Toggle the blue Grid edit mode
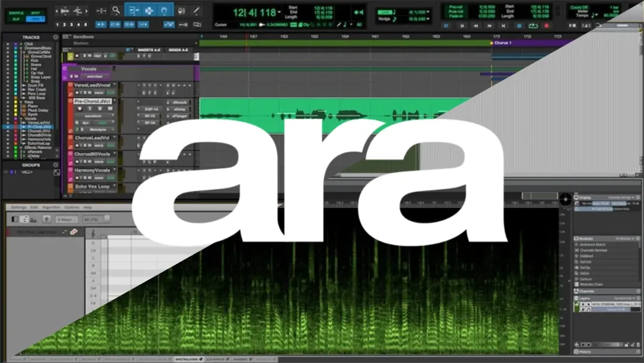This screenshot has height=363, width=644. coord(36,19)
